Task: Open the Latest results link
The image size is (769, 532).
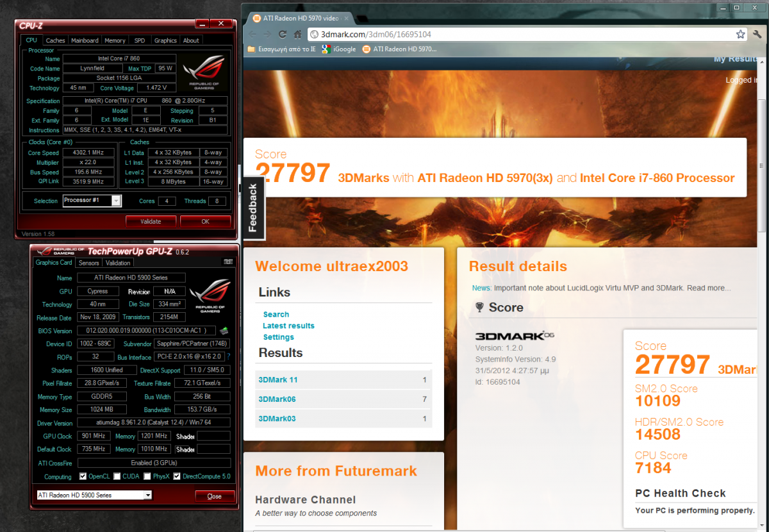Action: coord(288,326)
